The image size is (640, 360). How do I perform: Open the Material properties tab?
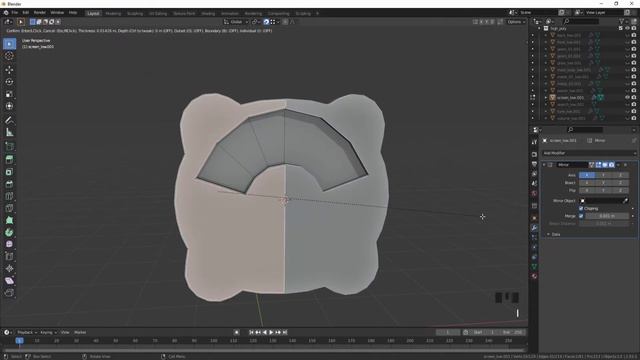click(534, 276)
